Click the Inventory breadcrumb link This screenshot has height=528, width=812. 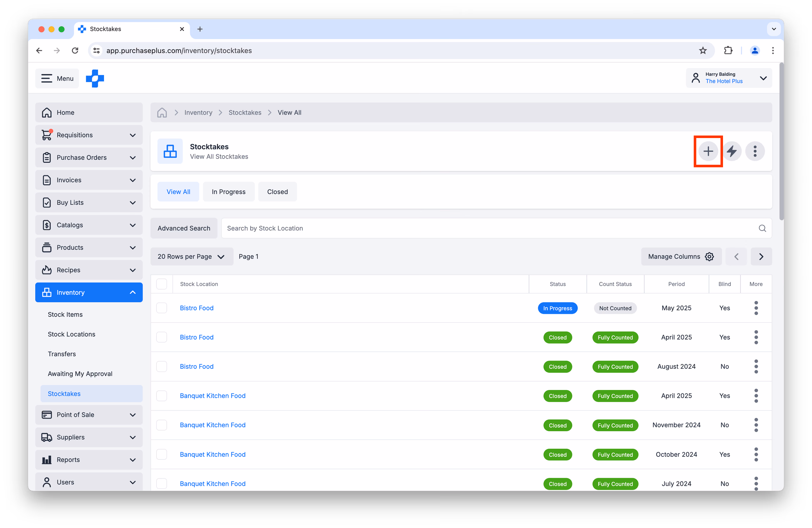(x=198, y=112)
